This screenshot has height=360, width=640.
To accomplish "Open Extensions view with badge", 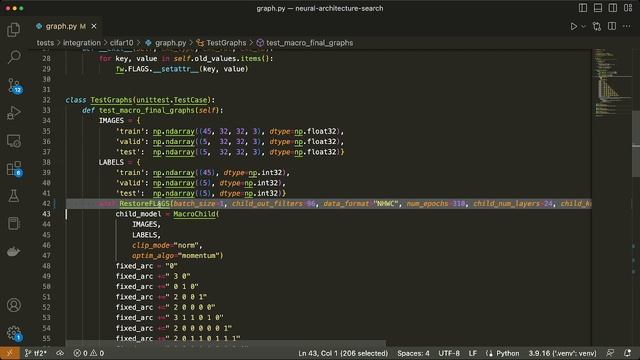I will pos(14,169).
